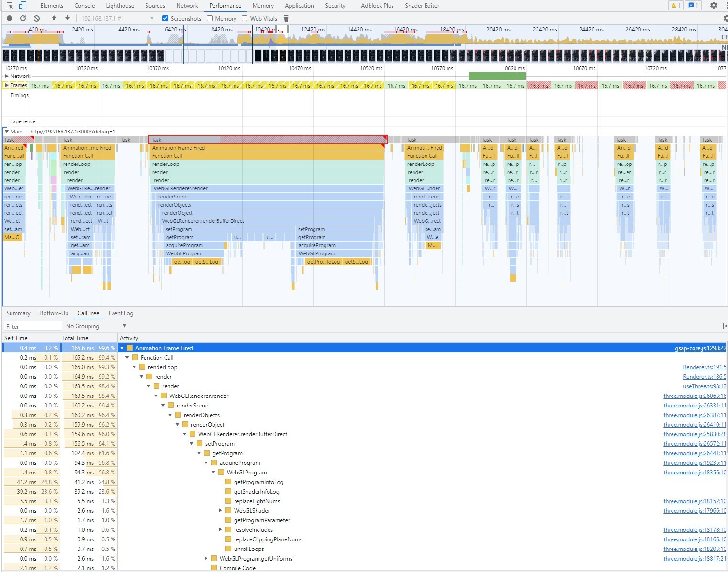This screenshot has height=572, width=728.
Task: Clear the recording with the clear icon
Action: (36, 18)
